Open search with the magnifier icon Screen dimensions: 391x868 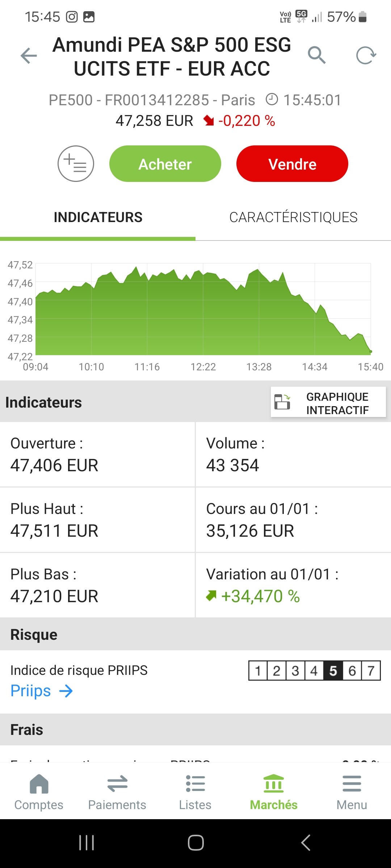pos(316,55)
